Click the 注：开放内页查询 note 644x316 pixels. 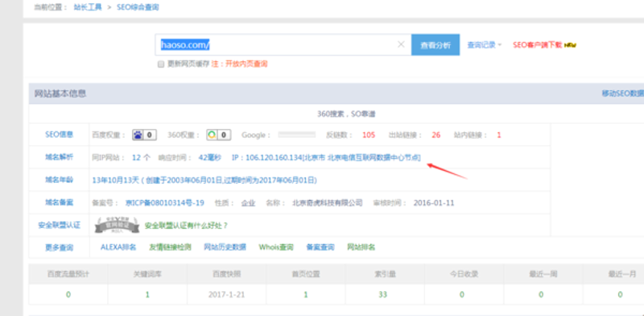(x=239, y=64)
